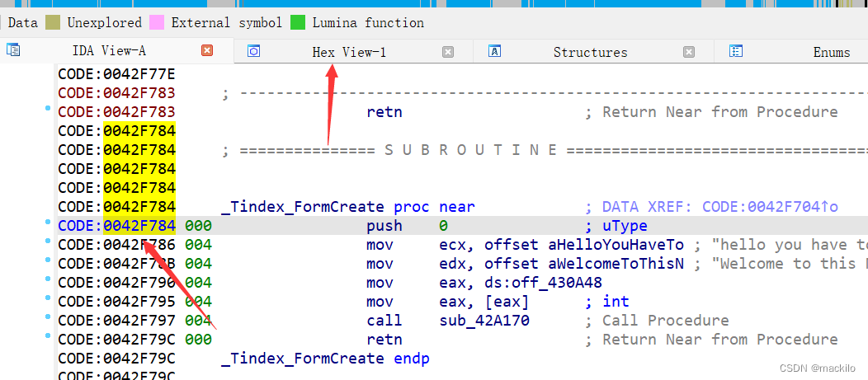Image resolution: width=868 pixels, height=380 pixels.
Task: Toggle breakpoint dot at line 0042F784
Action: [48, 223]
